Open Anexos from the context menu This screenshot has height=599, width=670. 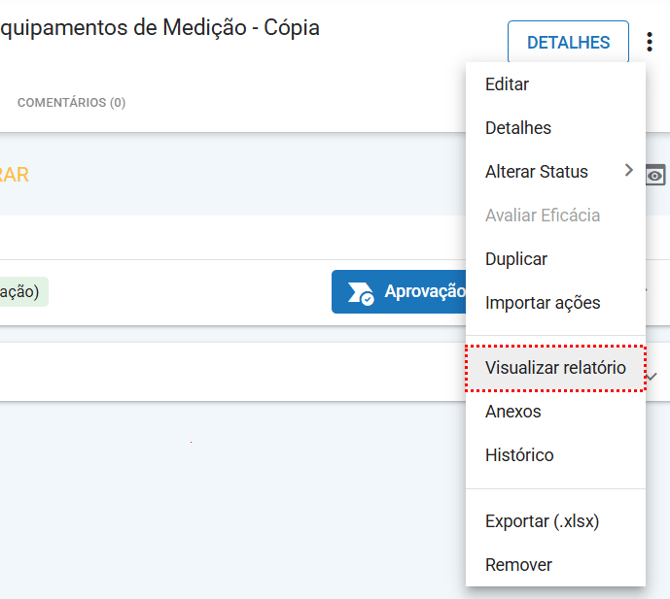coord(513,411)
